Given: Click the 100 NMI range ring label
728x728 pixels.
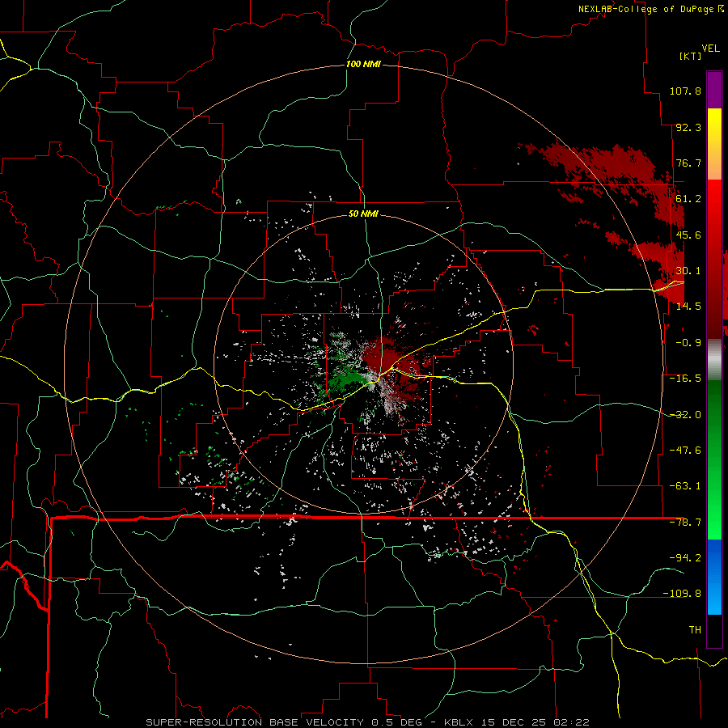Looking at the screenshot, I should tap(363, 64).
